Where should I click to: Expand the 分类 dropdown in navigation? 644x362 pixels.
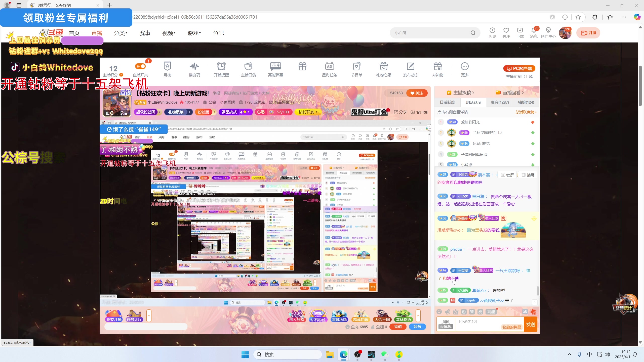121,33
